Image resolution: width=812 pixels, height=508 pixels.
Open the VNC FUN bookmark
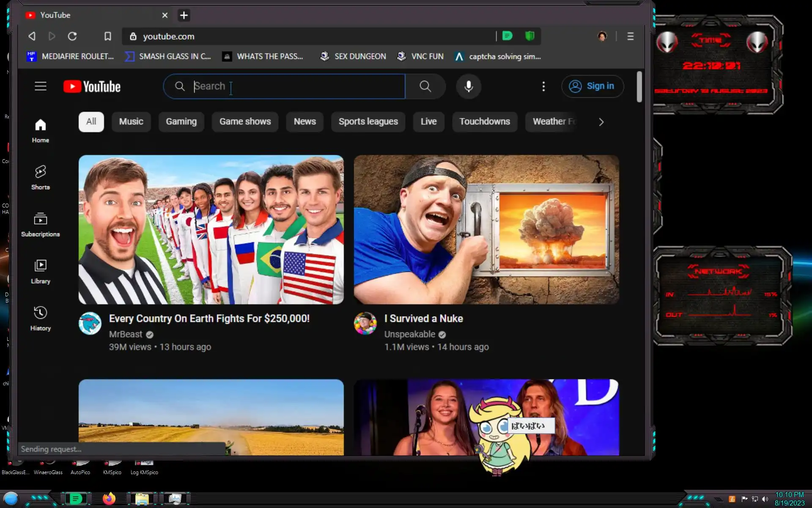pyautogui.click(x=420, y=56)
